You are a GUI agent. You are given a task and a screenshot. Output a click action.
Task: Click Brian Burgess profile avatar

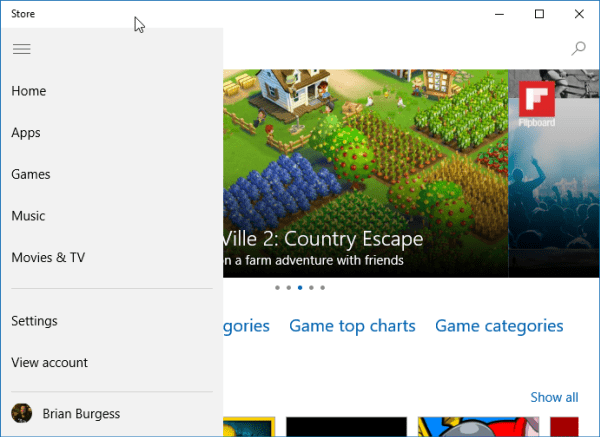tap(21, 413)
